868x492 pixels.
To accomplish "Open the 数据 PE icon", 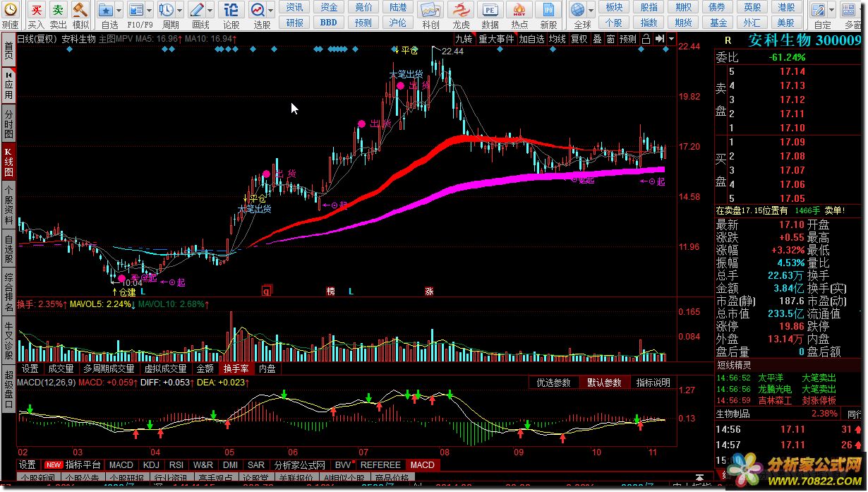I will point(490,9).
